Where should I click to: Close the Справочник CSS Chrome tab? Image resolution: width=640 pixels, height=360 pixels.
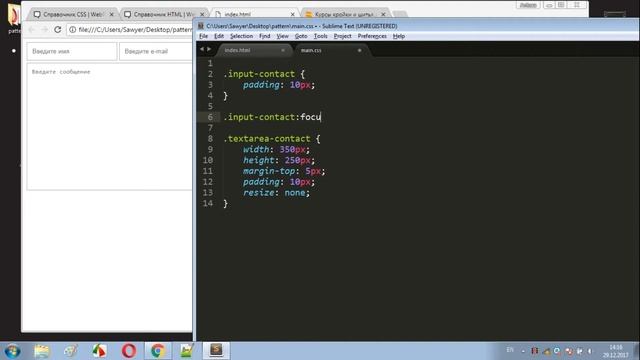tap(112, 14)
